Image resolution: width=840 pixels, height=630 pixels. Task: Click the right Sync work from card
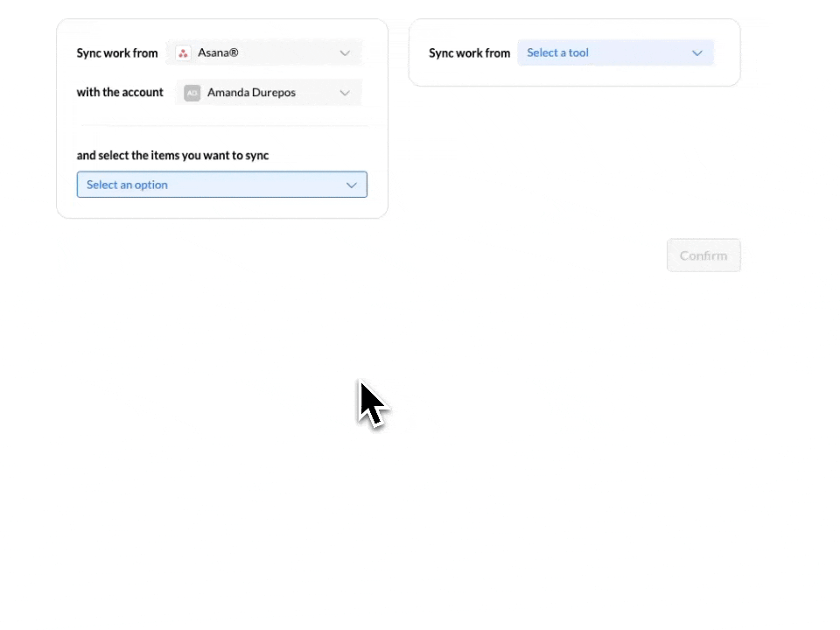574,52
